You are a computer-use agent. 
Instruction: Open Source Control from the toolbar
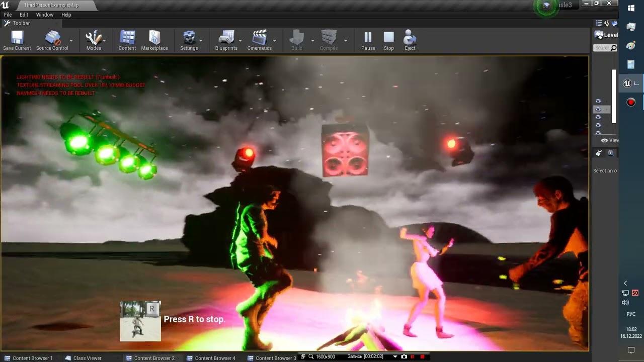(52, 40)
